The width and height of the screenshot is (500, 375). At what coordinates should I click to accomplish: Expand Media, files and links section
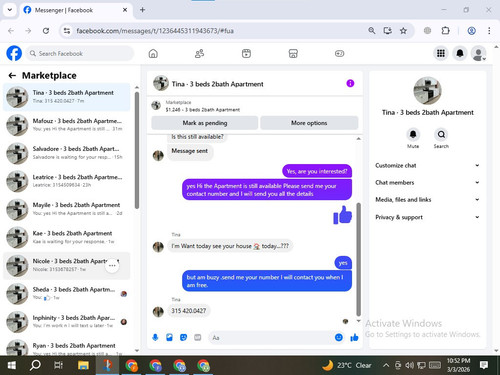coord(428,199)
